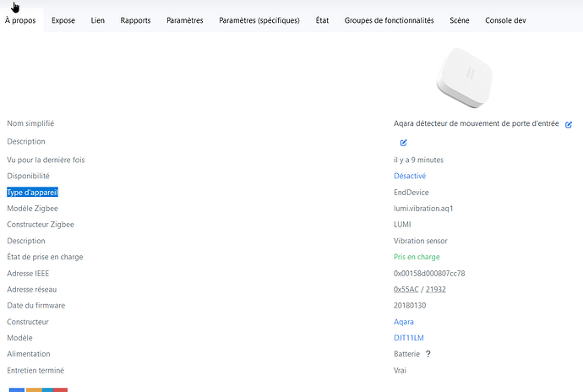Select the Scène tab

click(x=460, y=20)
